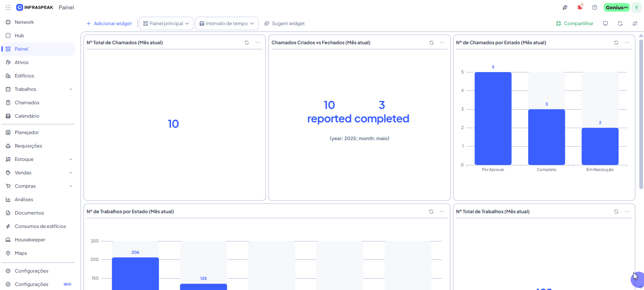This screenshot has width=644, height=290.
Task: Open options for Nº de Chamados por Estado
Action: (x=627, y=43)
